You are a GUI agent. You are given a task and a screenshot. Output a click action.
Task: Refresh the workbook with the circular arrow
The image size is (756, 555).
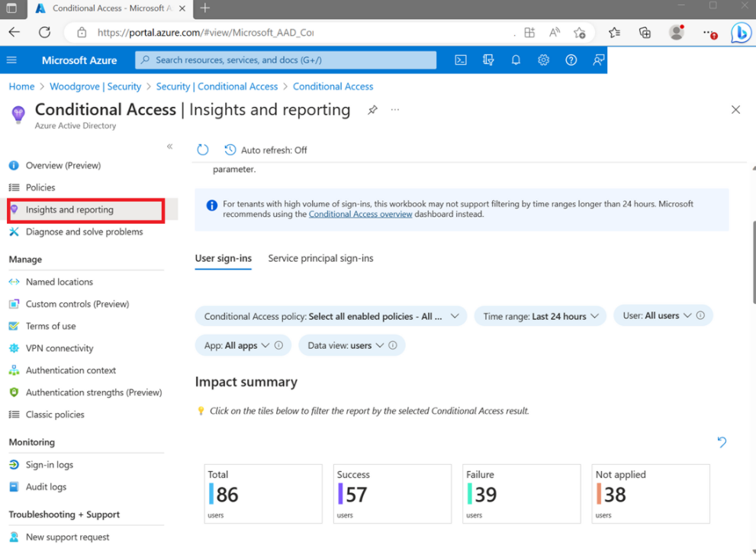tap(202, 150)
